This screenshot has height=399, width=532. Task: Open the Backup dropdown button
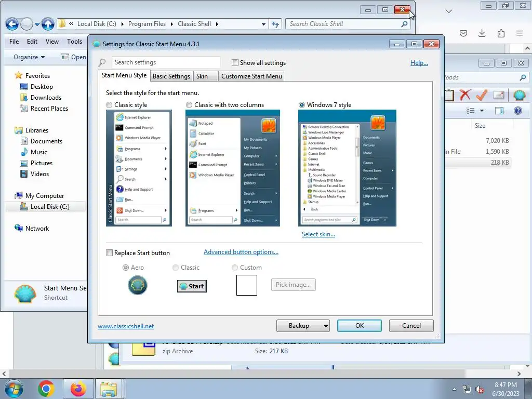point(303,326)
